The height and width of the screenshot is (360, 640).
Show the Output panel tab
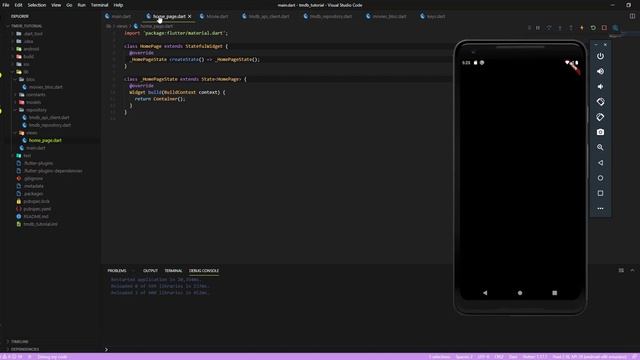[x=150, y=271]
